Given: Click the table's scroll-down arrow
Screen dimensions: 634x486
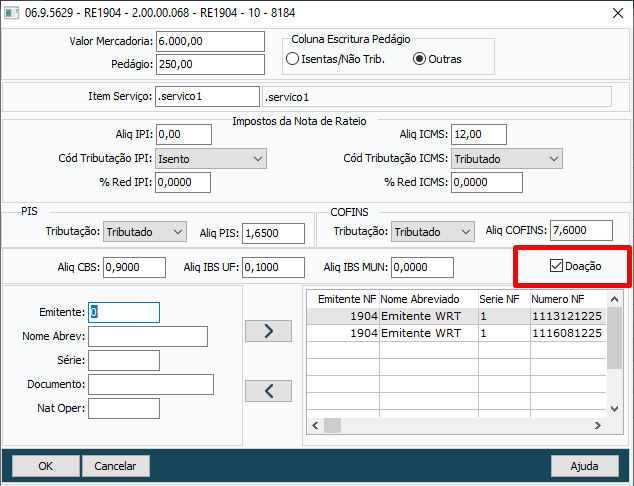Looking at the screenshot, I should click(x=615, y=409).
